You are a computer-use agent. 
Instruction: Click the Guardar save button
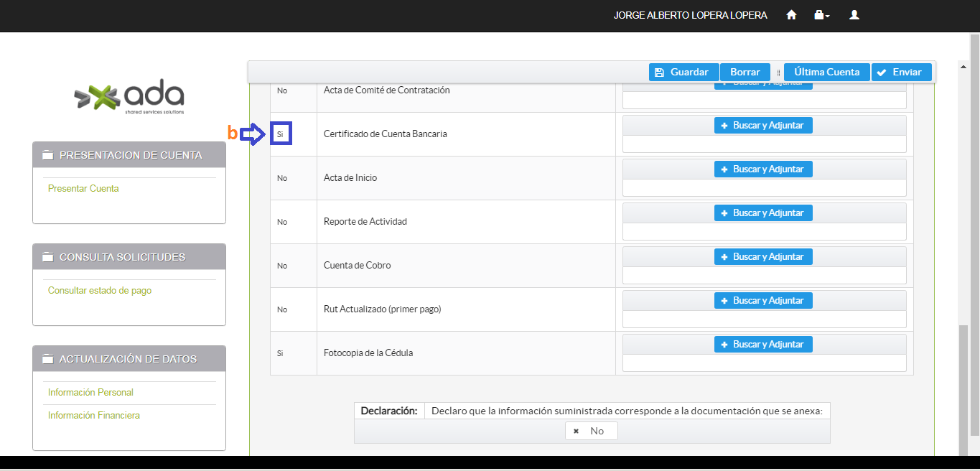(683, 72)
